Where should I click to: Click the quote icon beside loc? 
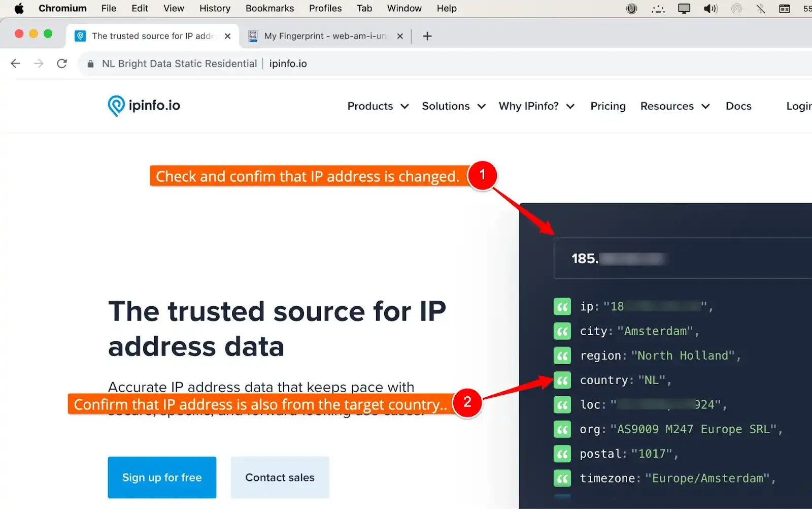click(x=562, y=405)
